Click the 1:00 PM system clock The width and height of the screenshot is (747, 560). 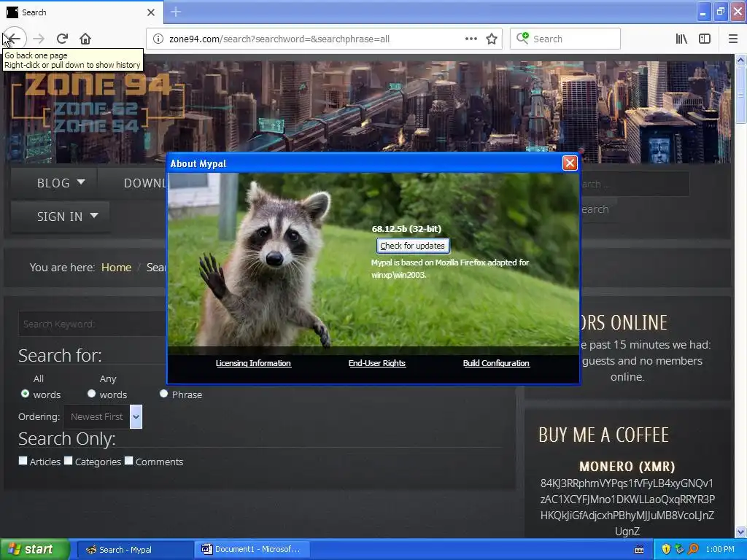pos(720,550)
